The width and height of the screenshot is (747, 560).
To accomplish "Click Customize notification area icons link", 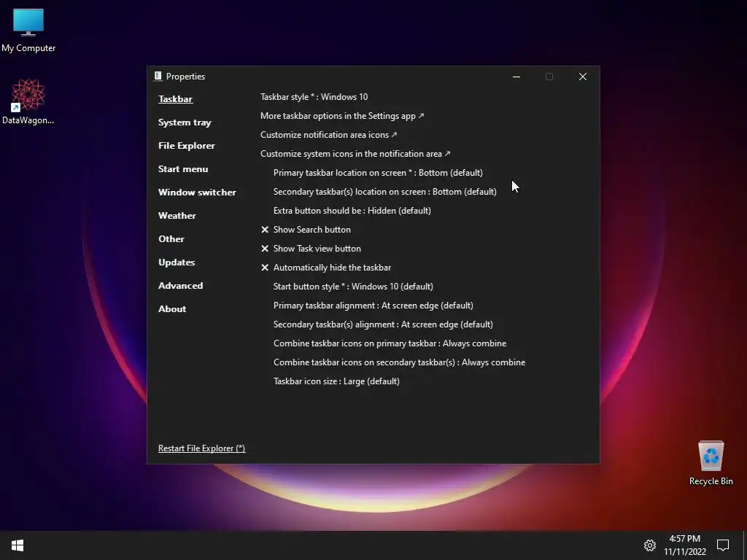I will point(329,135).
